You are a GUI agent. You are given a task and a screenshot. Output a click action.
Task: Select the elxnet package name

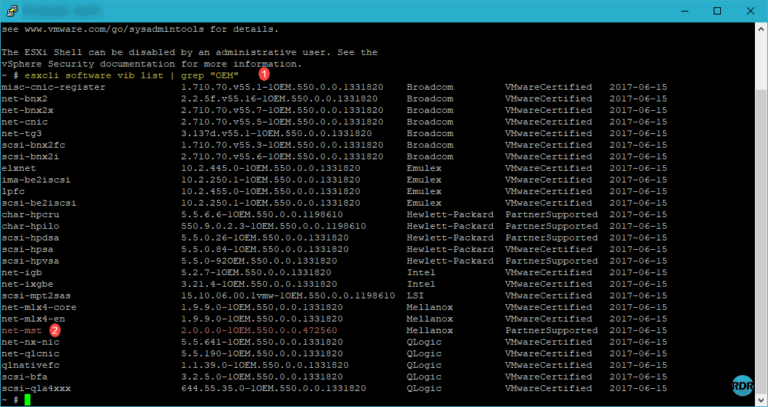pos(19,168)
